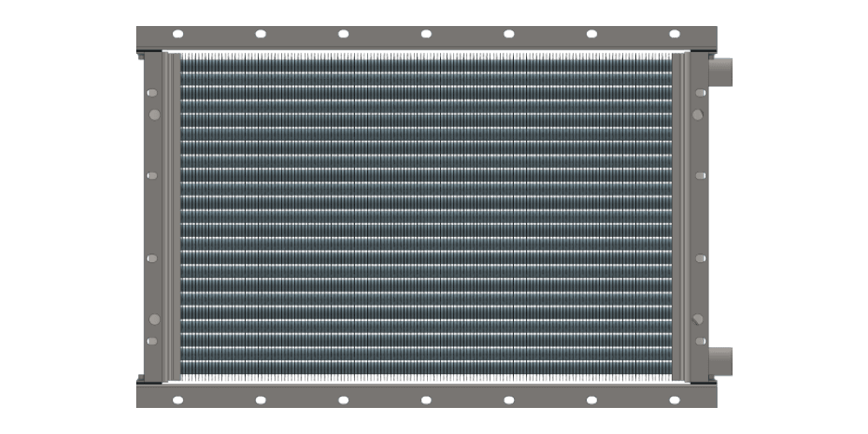
Task: Click the lower pipe stub on right side
Action: 721,359
